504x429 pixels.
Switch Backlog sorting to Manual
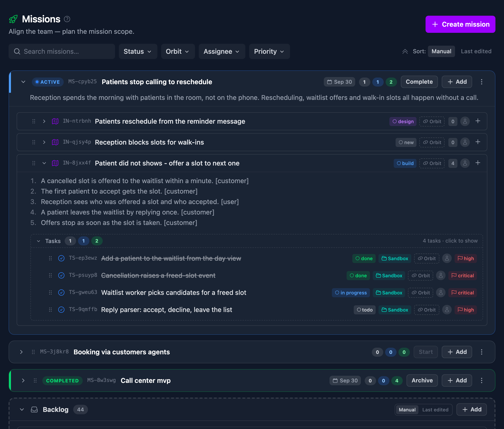[407, 409]
